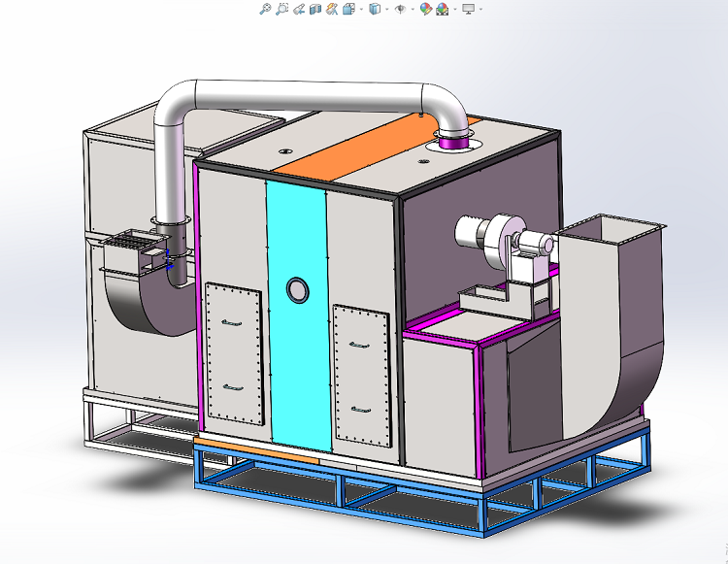
Task: Click the View Settings monitor icon
Action: pyautogui.click(x=469, y=9)
